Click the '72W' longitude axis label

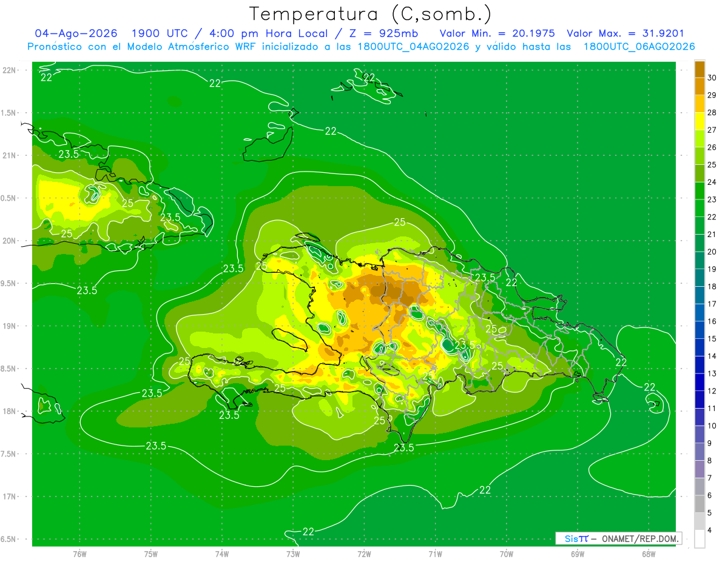point(364,554)
